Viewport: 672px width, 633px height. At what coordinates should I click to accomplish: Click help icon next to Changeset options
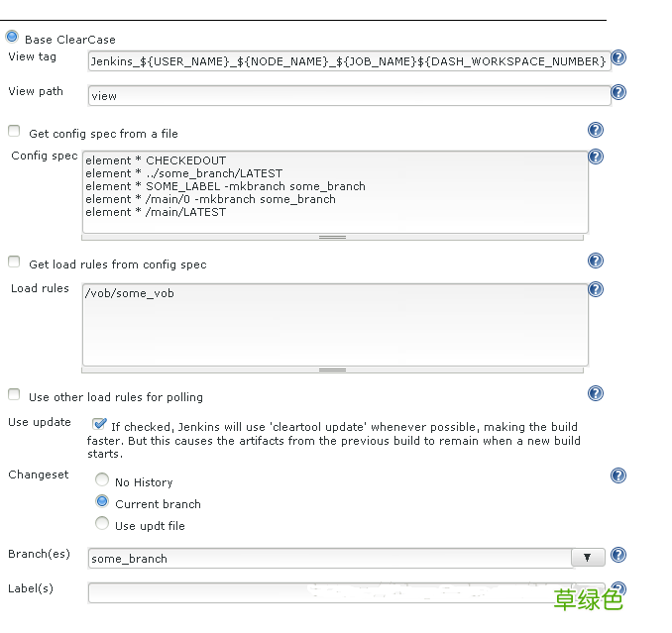click(618, 475)
